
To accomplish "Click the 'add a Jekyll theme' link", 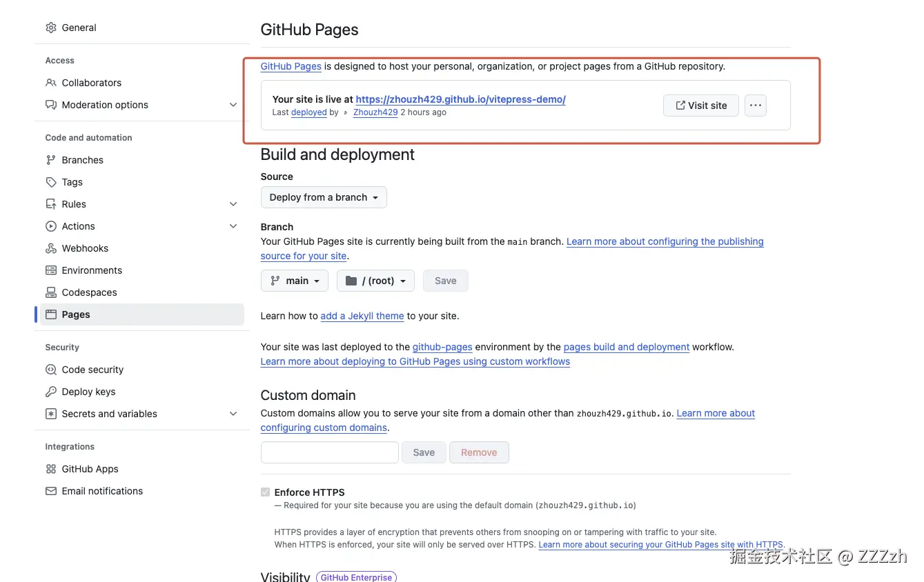I will tap(362, 316).
